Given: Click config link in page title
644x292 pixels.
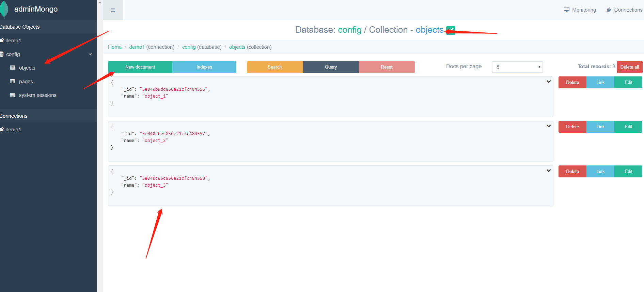Looking at the screenshot, I should [x=349, y=30].
